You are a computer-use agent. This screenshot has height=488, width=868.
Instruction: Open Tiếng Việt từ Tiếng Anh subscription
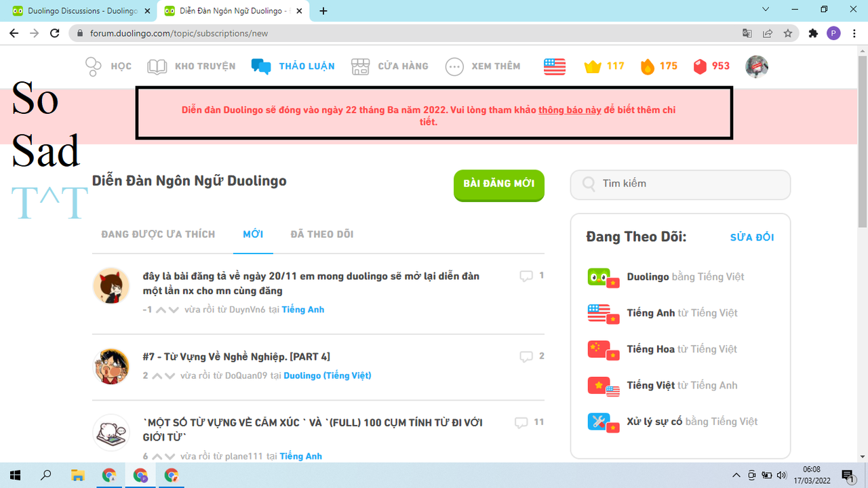(682, 386)
